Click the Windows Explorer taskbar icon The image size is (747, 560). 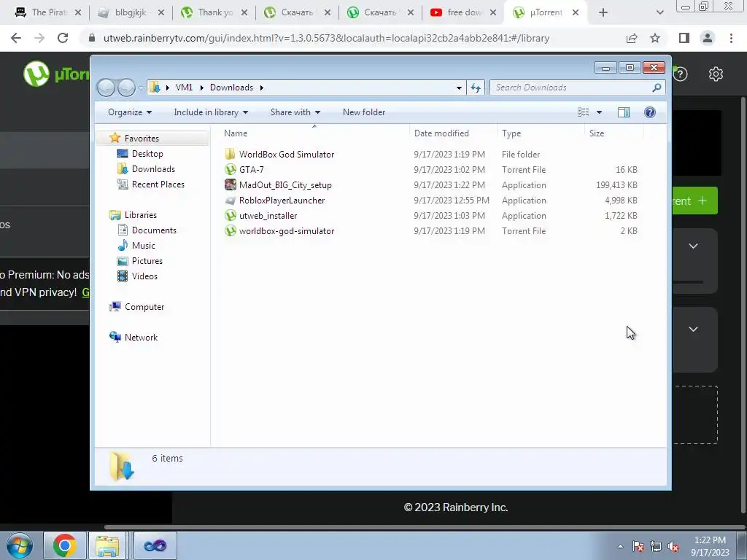pos(108,545)
